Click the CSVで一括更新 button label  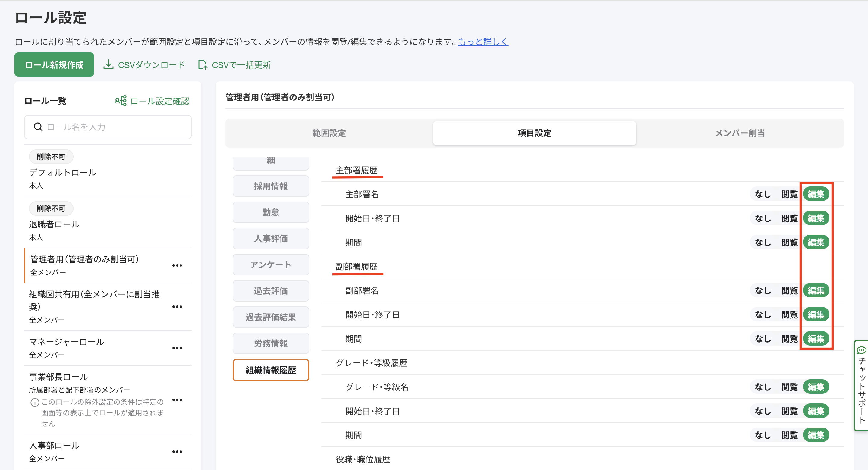coord(241,65)
